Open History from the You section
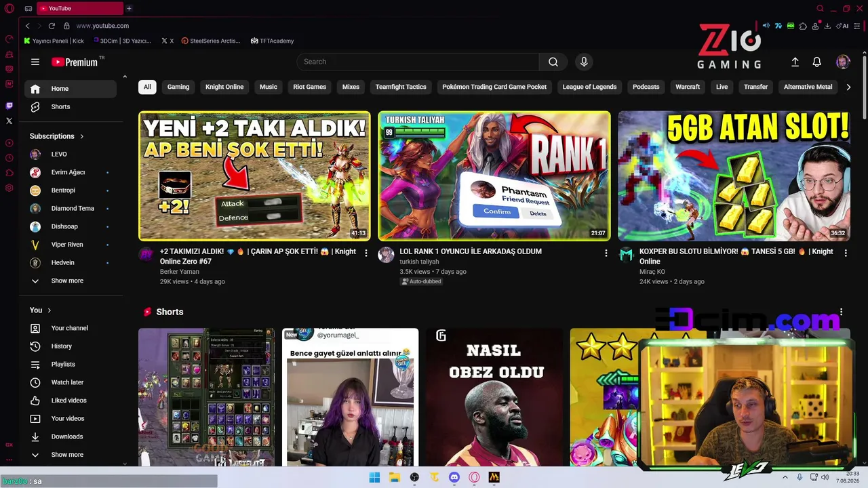This screenshot has width=868, height=488. click(x=71, y=346)
